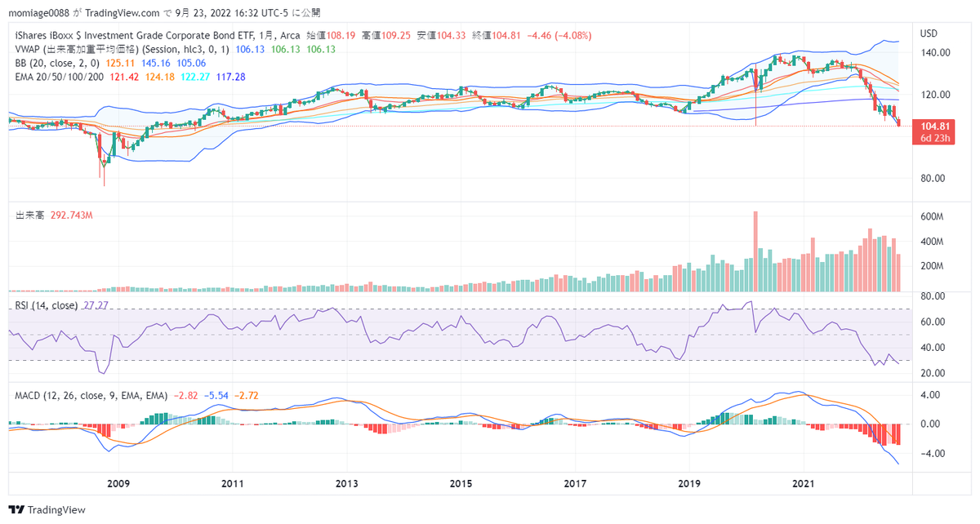Click the EMA value 124.18
The width and height of the screenshot is (980, 524).
click(159, 77)
